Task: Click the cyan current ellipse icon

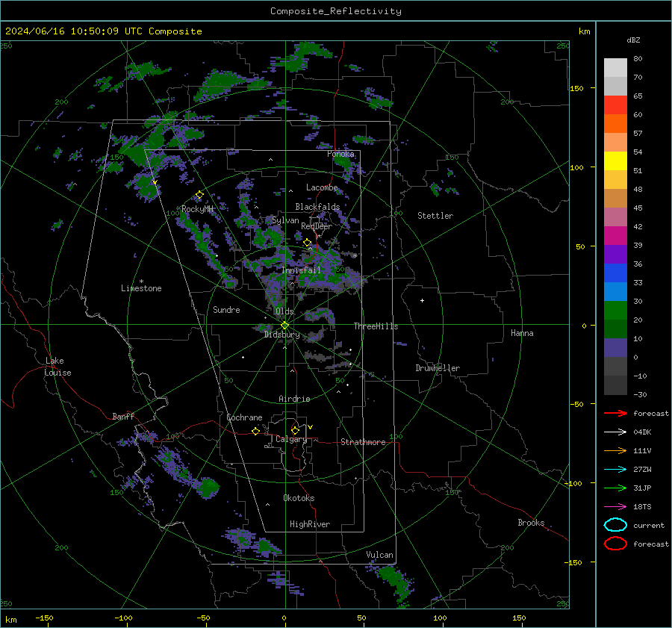Action: [615, 525]
